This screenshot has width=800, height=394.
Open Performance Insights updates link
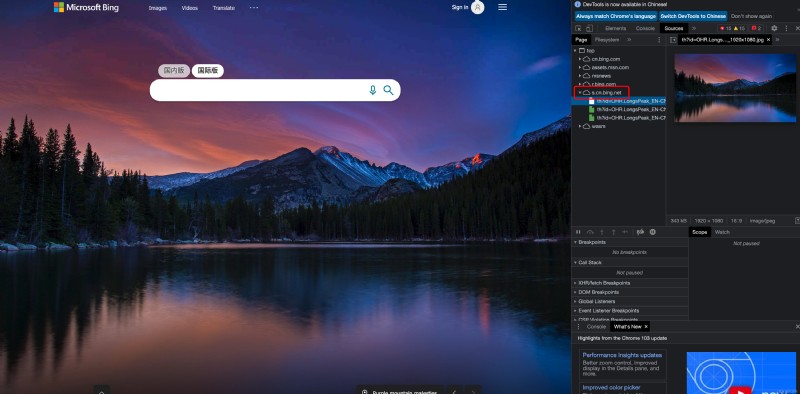622,355
